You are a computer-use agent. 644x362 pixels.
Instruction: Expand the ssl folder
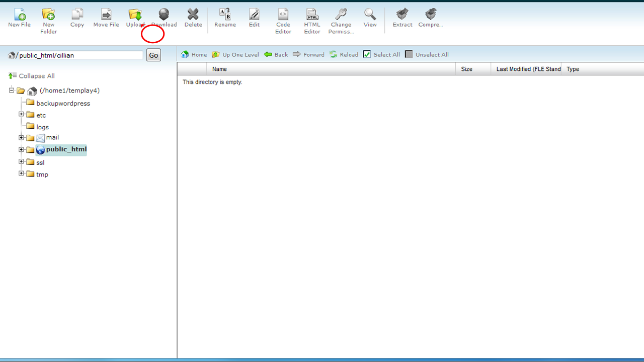(x=21, y=161)
